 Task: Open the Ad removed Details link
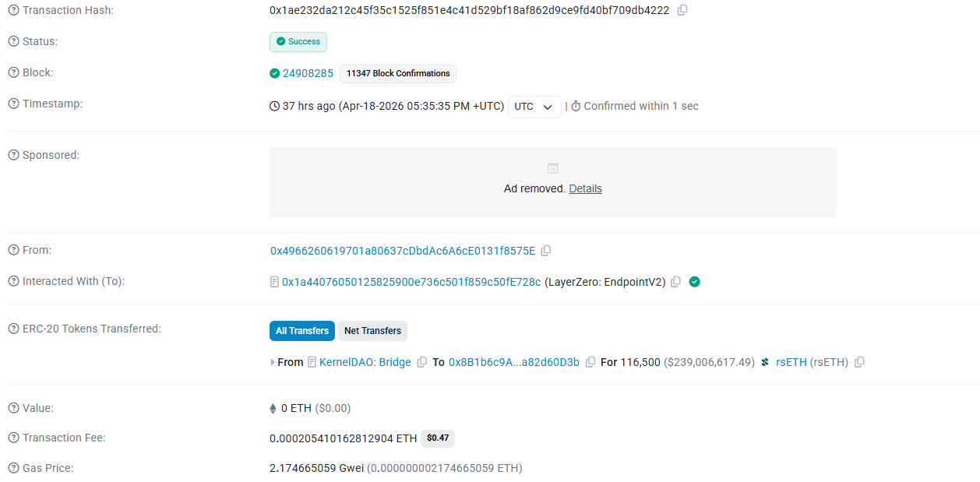[585, 188]
